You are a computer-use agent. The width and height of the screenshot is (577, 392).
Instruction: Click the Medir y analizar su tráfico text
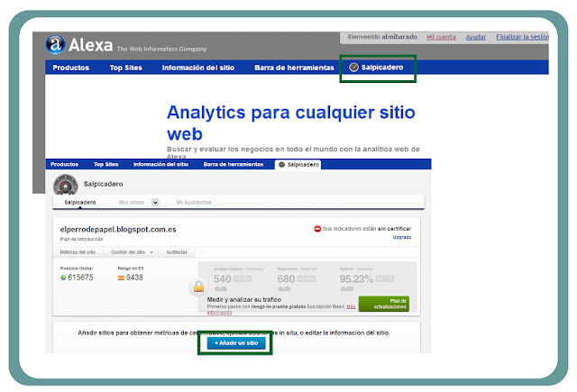tap(244, 300)
